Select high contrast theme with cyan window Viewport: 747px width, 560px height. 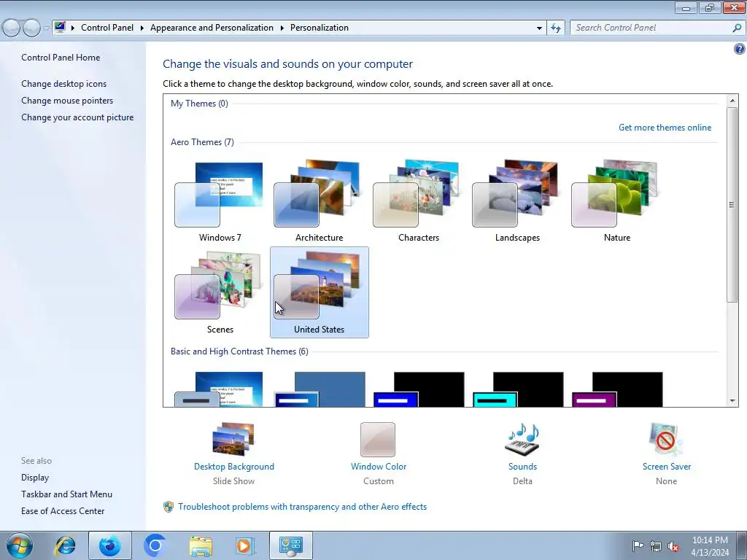point(518,389)
